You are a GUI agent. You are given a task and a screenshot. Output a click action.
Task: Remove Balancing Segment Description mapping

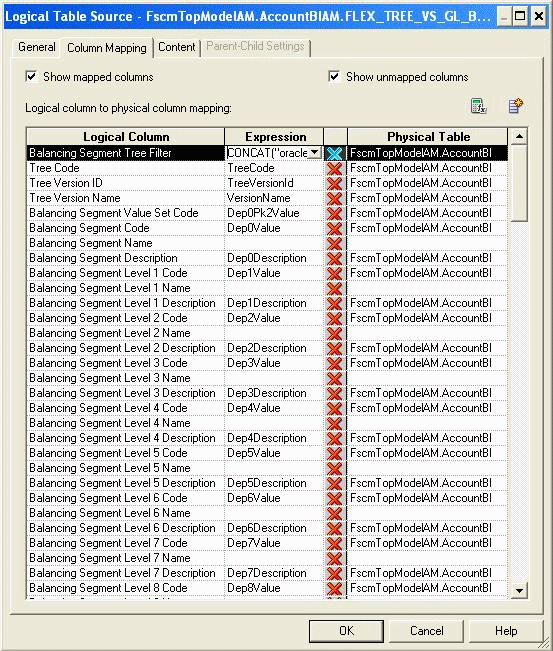pyautogui.click(x=335, y=258)
